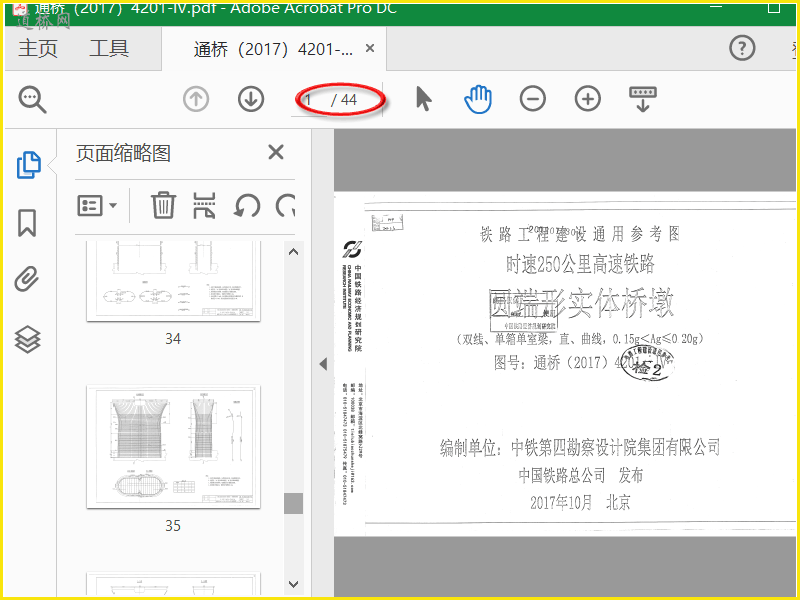Rotate page clockwise
The width and height of the screenshot is (800, 600).
(286, 206)
